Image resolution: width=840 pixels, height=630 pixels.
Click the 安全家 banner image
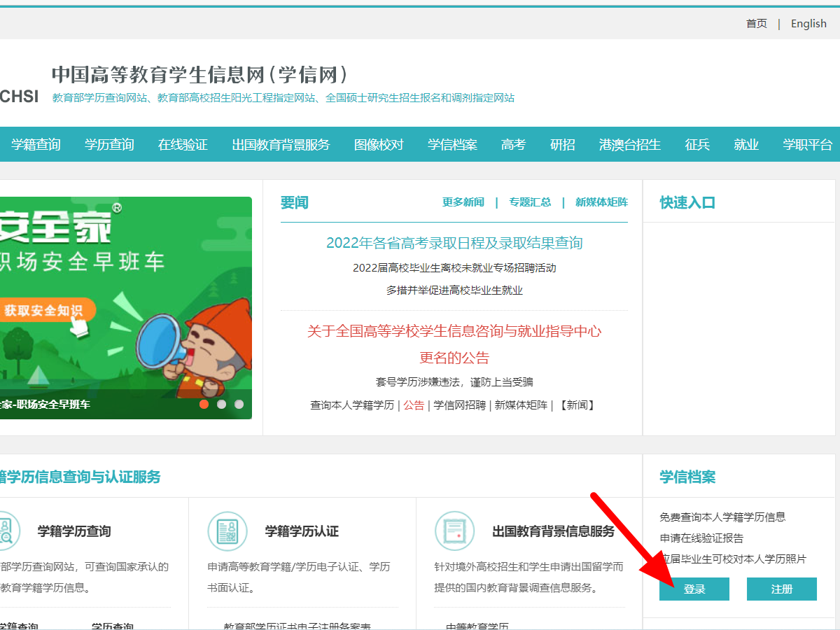point(126,308)
